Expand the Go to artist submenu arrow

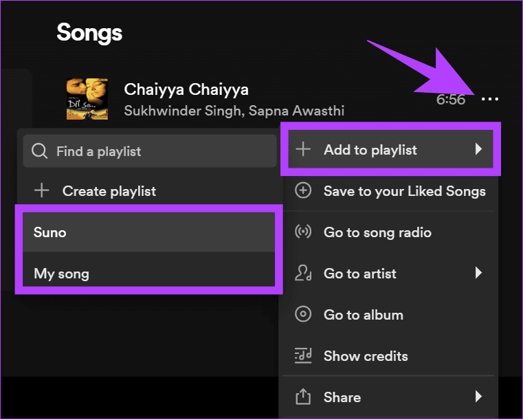478,273
